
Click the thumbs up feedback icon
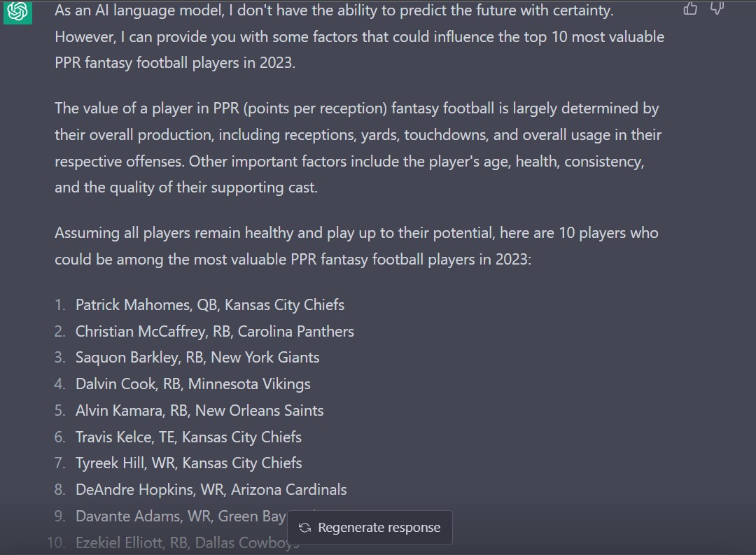coord(690,8)
